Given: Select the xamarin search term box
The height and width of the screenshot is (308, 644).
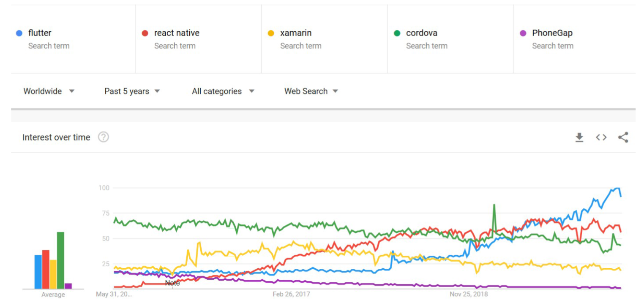Looking at the screenshot, I should click(x=325, y=39).
